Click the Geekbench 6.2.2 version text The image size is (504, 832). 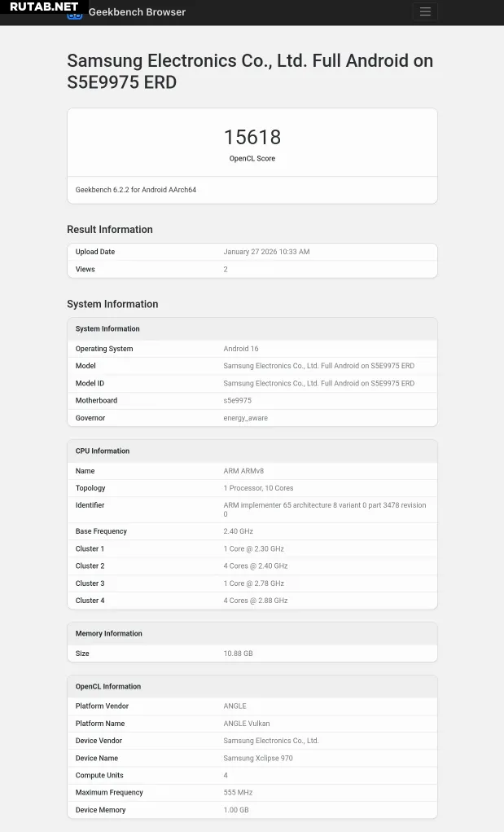[136, 190]
